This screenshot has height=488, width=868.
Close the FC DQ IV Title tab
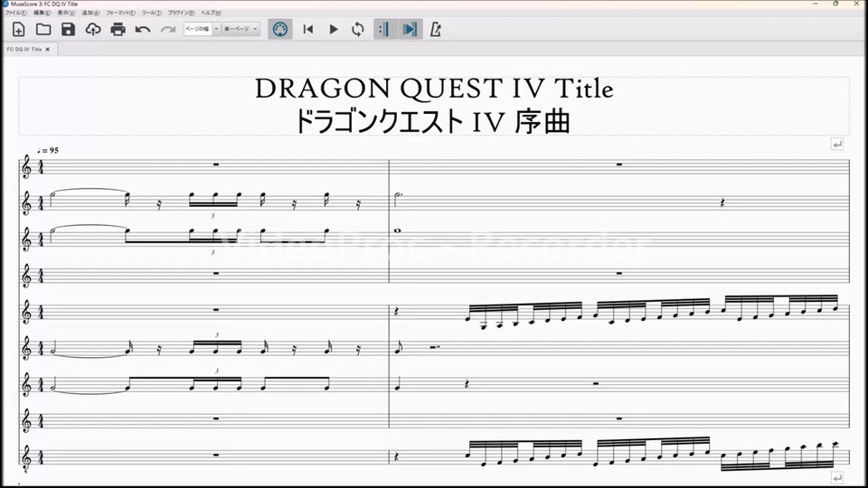[x=48, y=49]
